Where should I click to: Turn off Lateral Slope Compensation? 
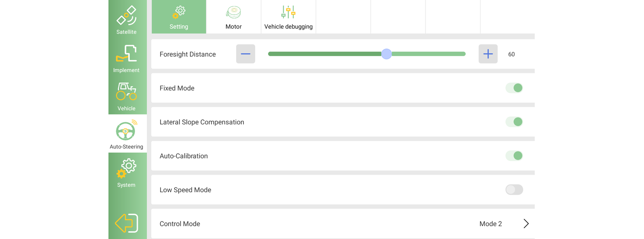coord(514,122)
